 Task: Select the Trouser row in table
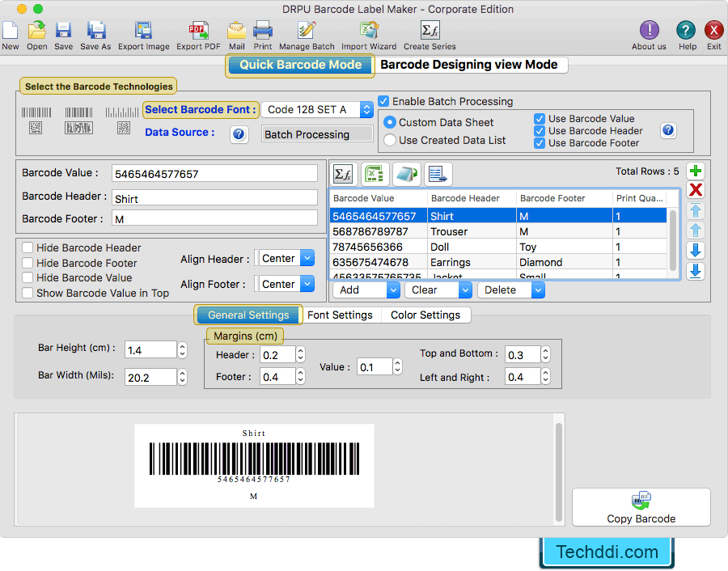(498, 231)
